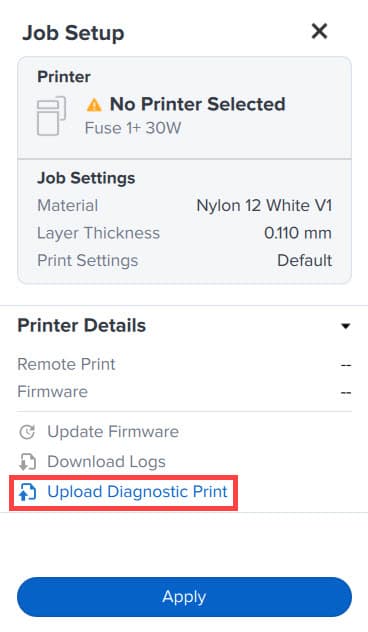
Task: Click the Fuse printer device icon
Action: 51,116
